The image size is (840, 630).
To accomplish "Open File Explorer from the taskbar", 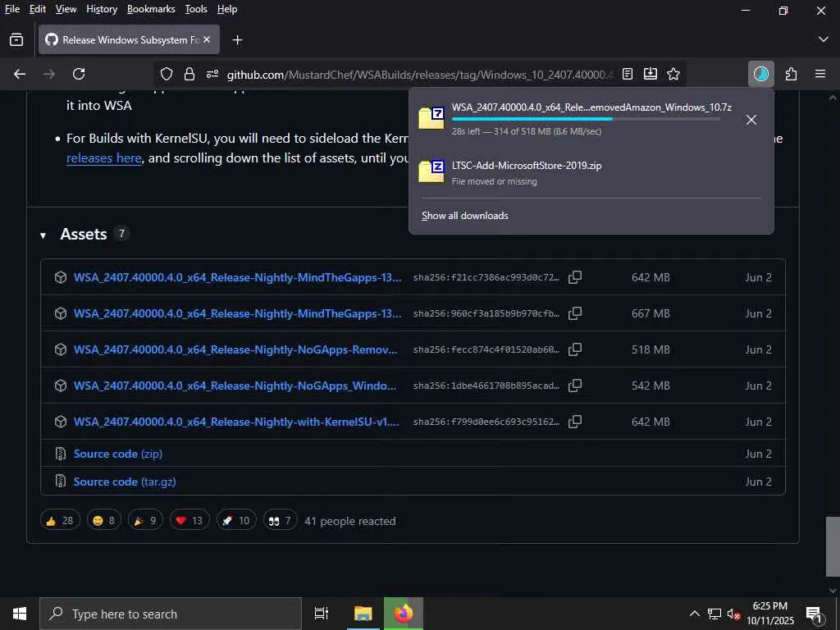I will (363, 614).
